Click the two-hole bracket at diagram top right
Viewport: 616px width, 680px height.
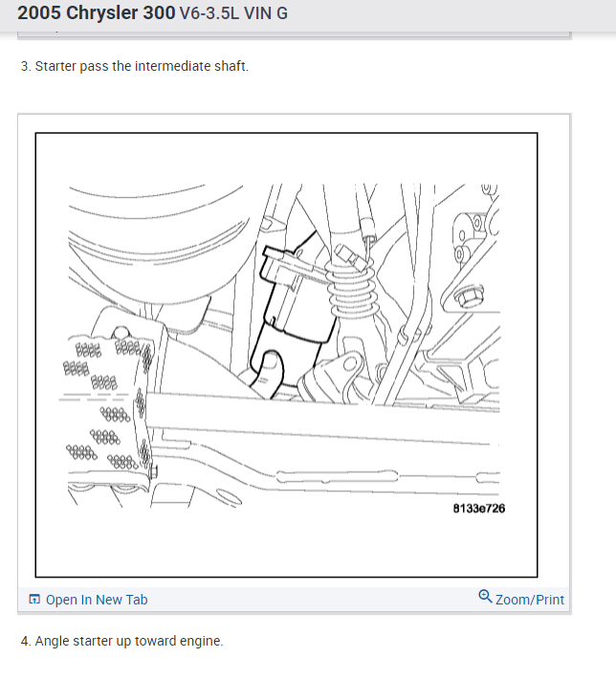pyautogui.click(x=467, y=236)
